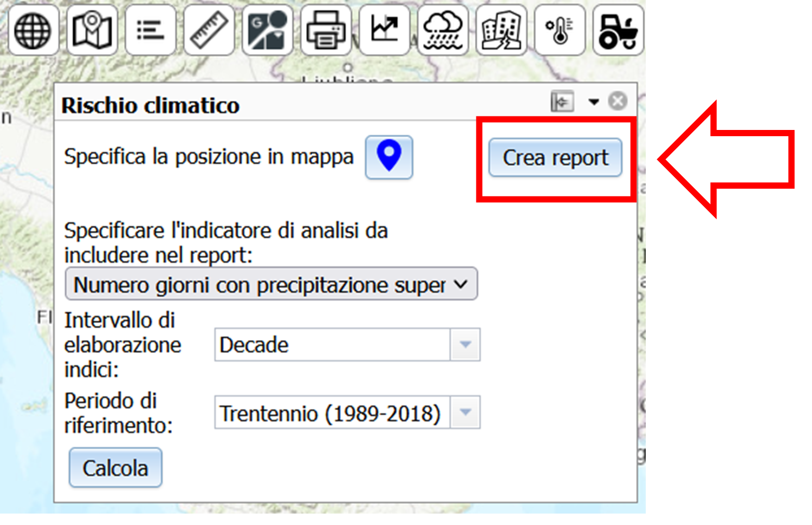Expand the panel options arrow menu
812x525 pixels.
(594, 102)
